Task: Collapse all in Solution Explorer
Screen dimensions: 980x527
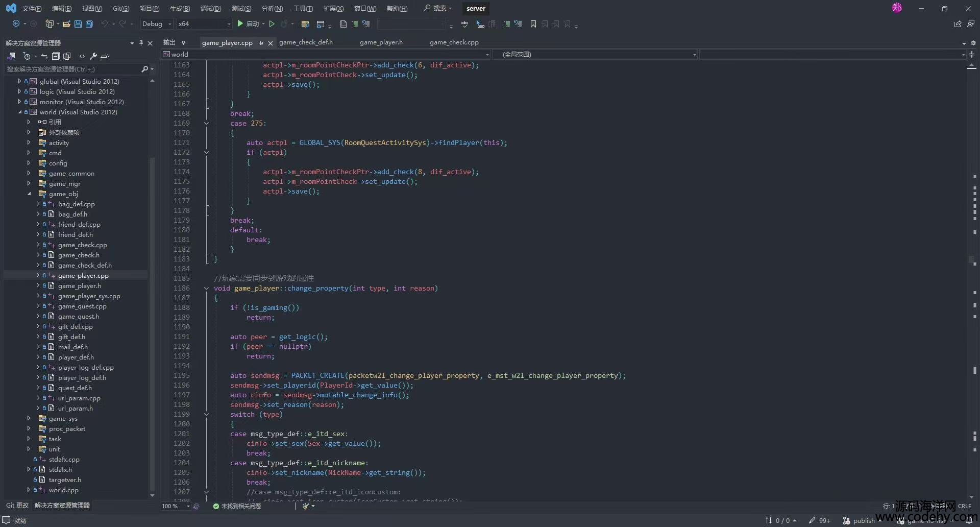Action: [56, 56]
